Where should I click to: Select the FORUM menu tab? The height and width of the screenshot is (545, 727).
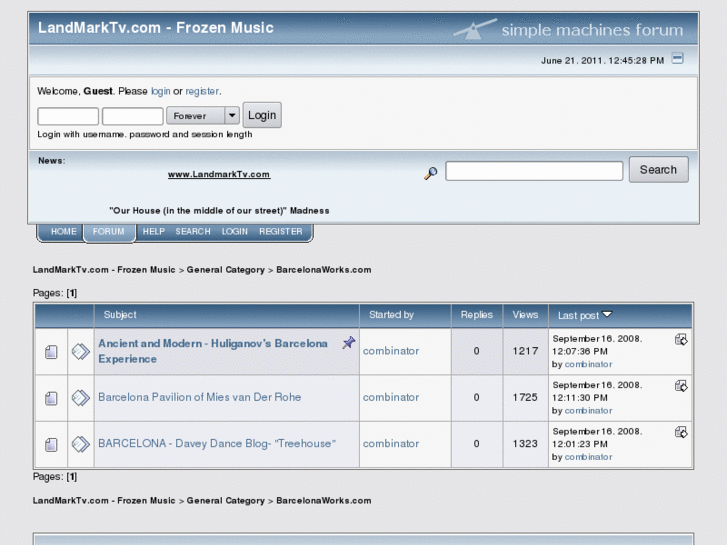pos(108,231)
